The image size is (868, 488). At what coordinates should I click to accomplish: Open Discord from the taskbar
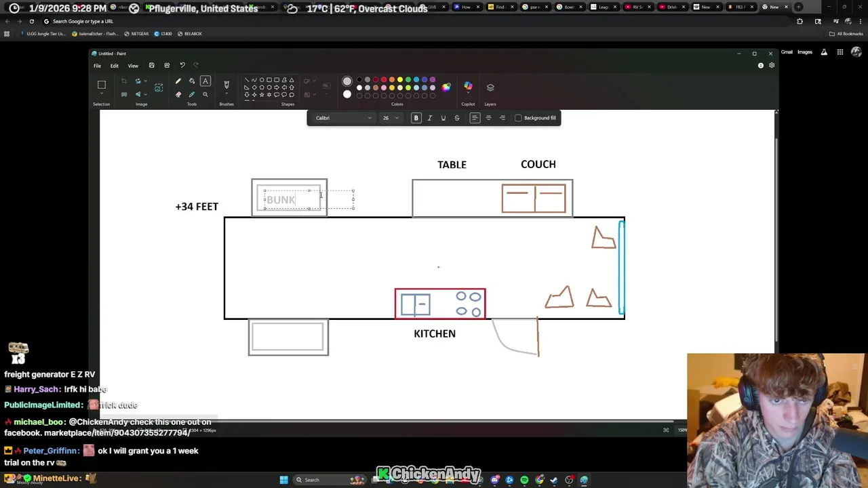495,480
